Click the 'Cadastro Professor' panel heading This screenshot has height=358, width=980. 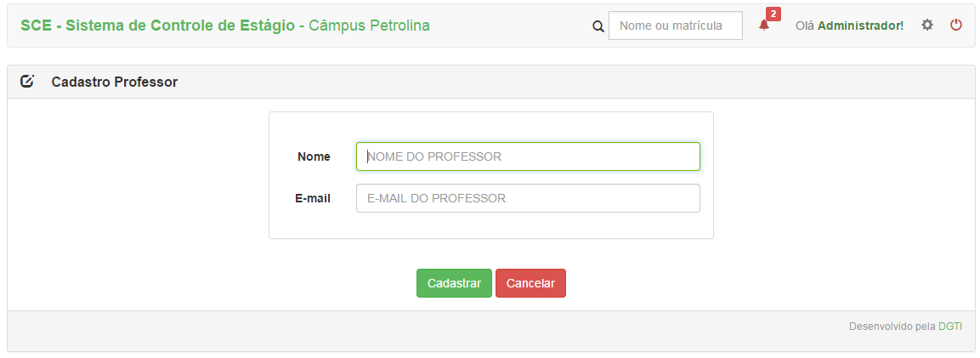pyautogui.click(x=115, y=82)
